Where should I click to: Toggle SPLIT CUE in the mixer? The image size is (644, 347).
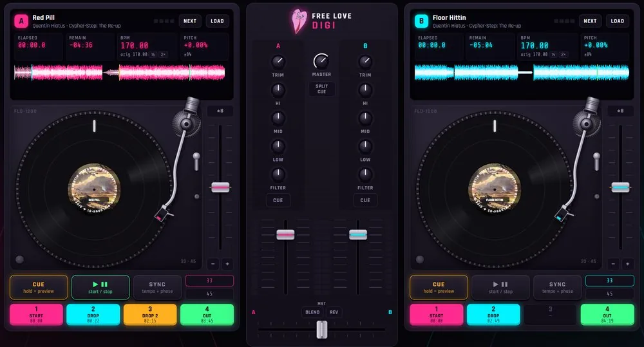[321, 89]
